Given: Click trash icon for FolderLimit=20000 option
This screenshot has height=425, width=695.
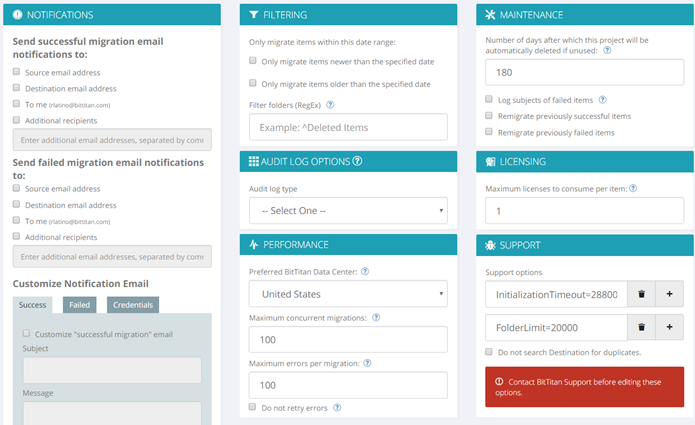Looking at the screenshot, I should point(643,327).
